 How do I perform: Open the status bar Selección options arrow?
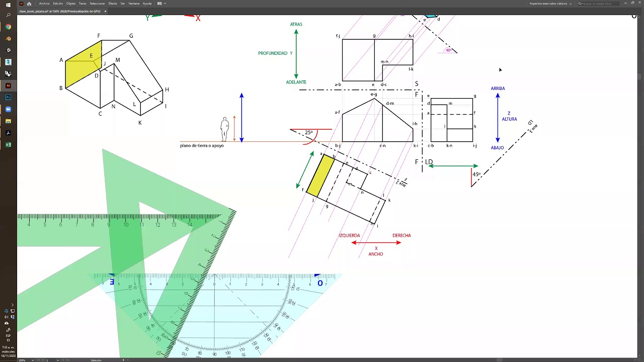(x=123, y=360)
